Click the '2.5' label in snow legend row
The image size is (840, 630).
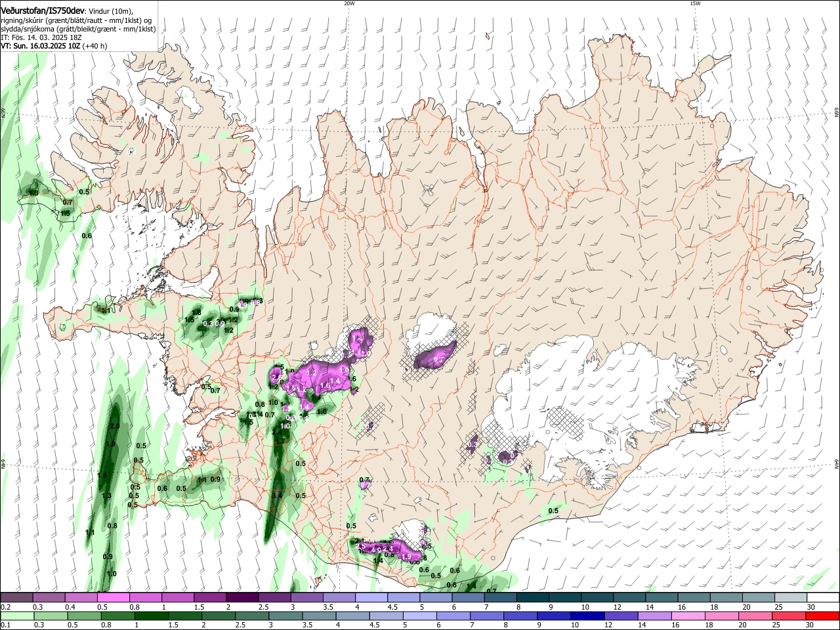point(263,607)
